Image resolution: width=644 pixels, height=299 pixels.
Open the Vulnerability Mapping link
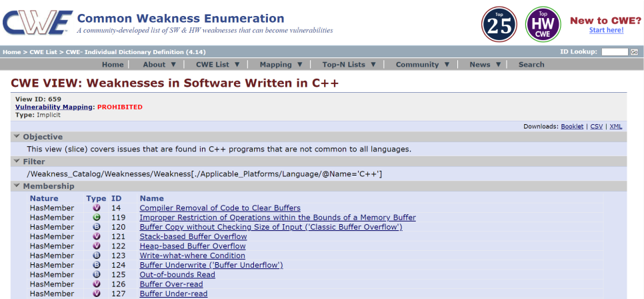pos(53,107)
